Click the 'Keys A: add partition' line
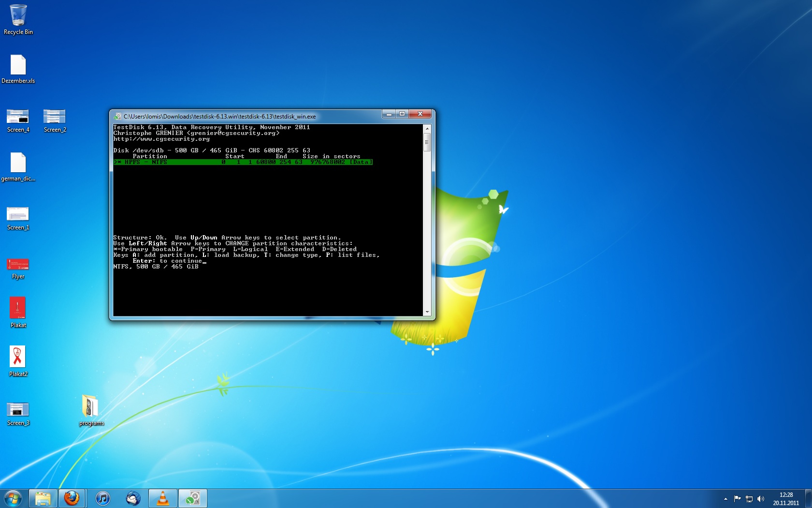The height and width of the screenshot is (508, 812). pos(246,255)
